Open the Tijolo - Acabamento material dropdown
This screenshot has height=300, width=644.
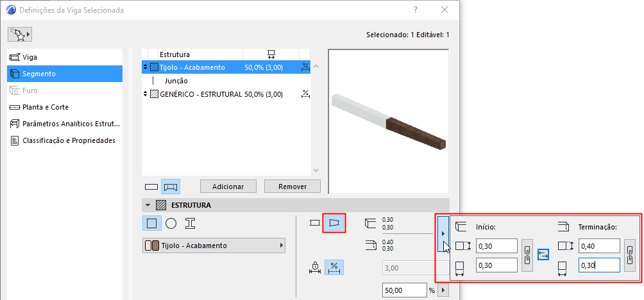(x=214, y=246)
